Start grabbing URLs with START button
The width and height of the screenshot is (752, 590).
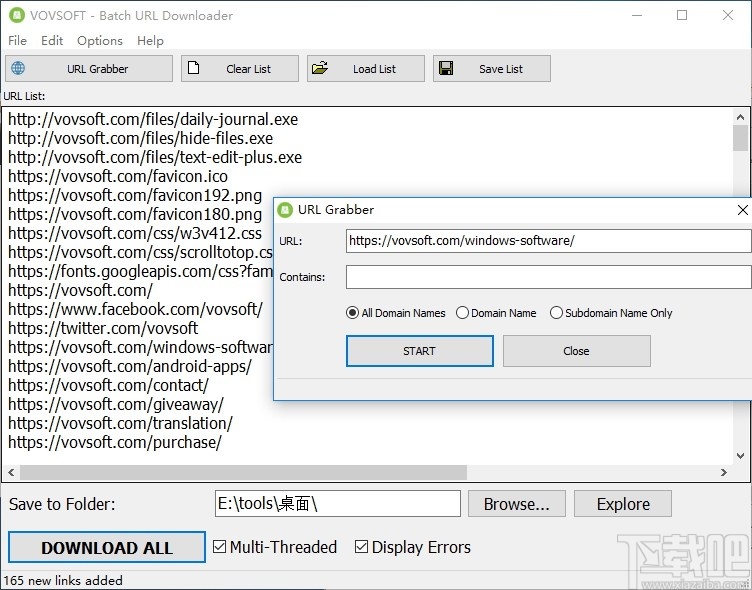tap(420, 351)
